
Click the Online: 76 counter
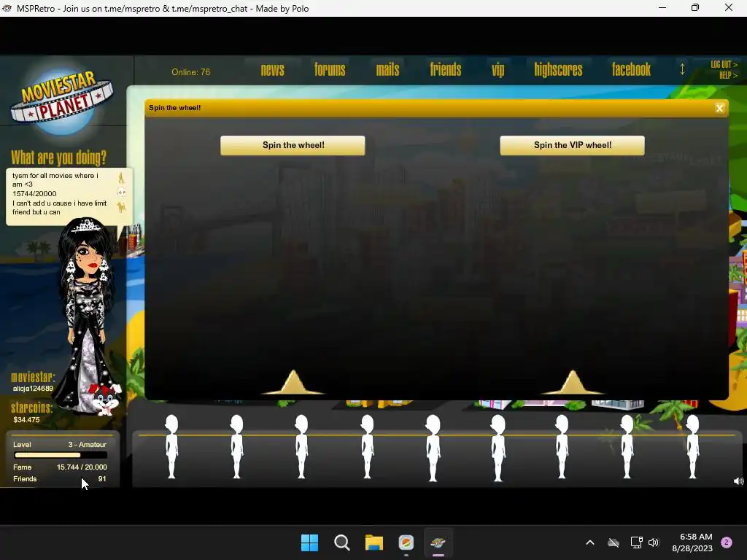pos(190,72)
